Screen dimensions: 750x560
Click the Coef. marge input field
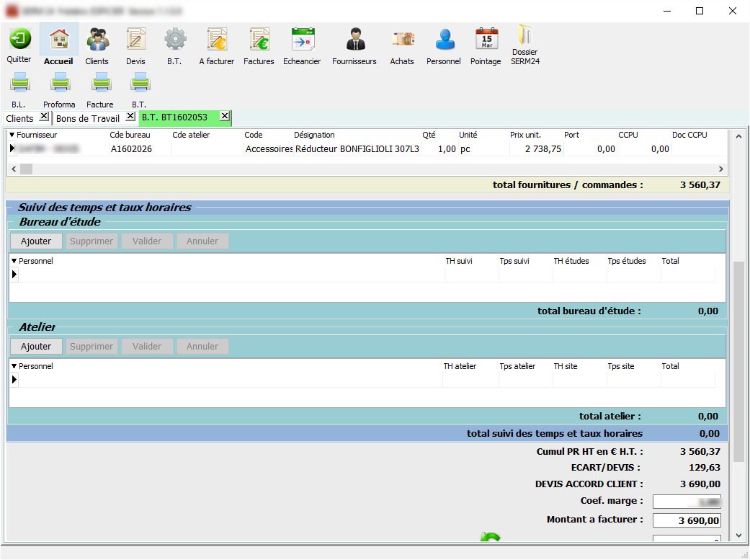click(x=687, y=502)
